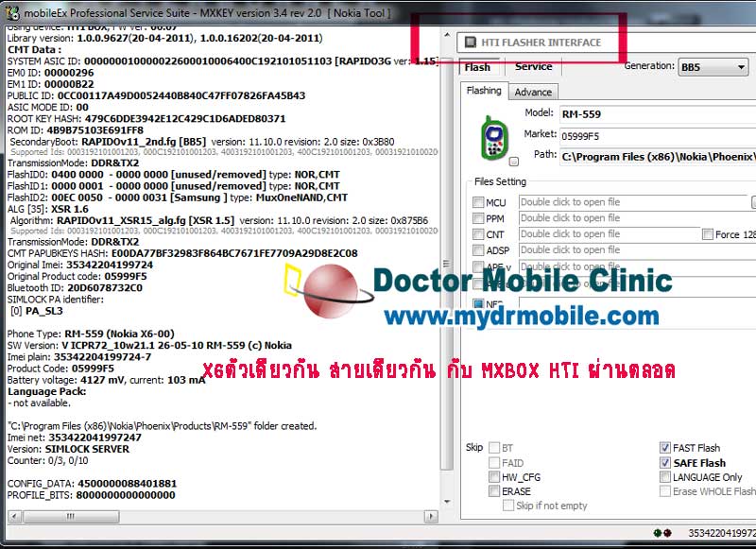Click the ROOT KEY HASH log line

click(146, 119)
